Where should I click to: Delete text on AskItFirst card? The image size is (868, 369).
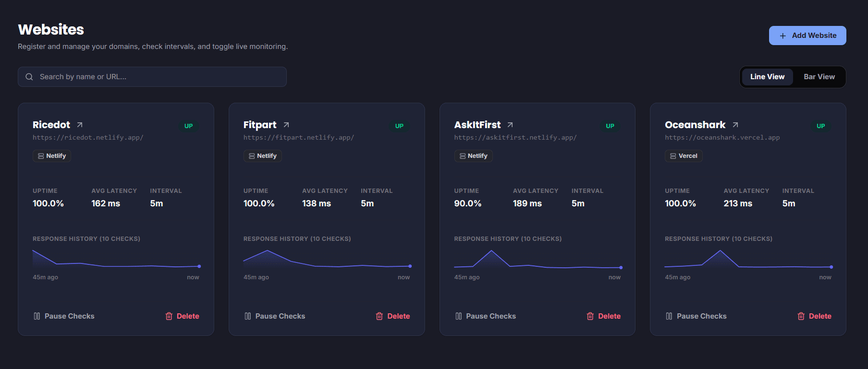click(x=610, y=316)
